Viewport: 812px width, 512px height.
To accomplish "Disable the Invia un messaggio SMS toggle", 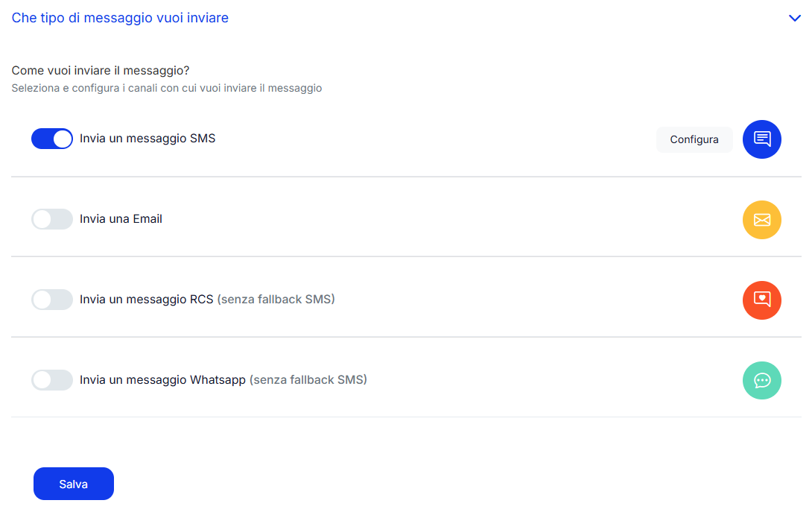I will pos(52,139).
